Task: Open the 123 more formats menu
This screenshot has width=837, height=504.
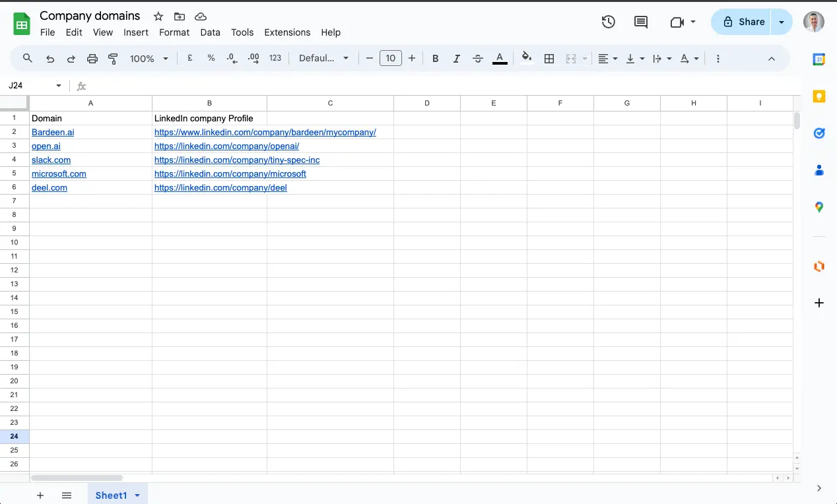Action: coord(275,58)
